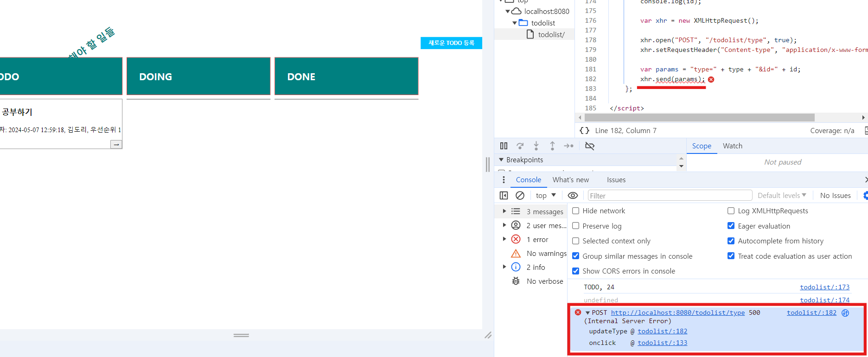Deactivate breakpoints icon
Viewport: 868px width, 357px height.
point(590,146)
